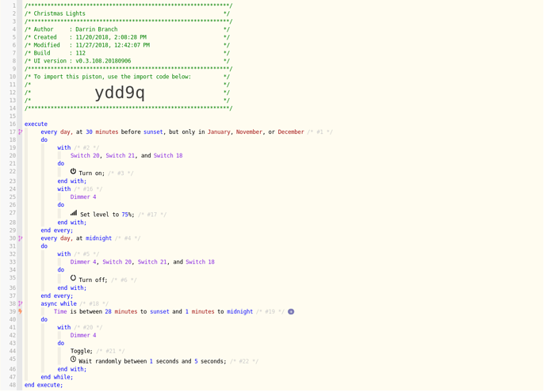Click the 'with' keyword on line 24
Viewport: 547px width, 392px height.
[x=64, y=188]
